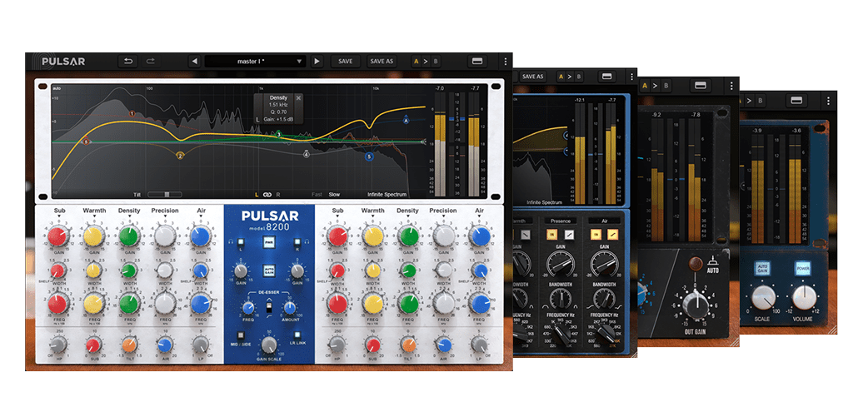This screenshot has width=868, height=417.
Task: Set analyzer speed to Fast
Action: [x=317, y=195]
